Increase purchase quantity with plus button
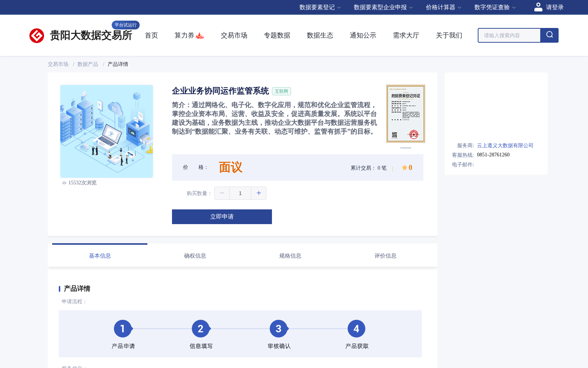This screenshot has width=588, height=368. click(259, 193)
